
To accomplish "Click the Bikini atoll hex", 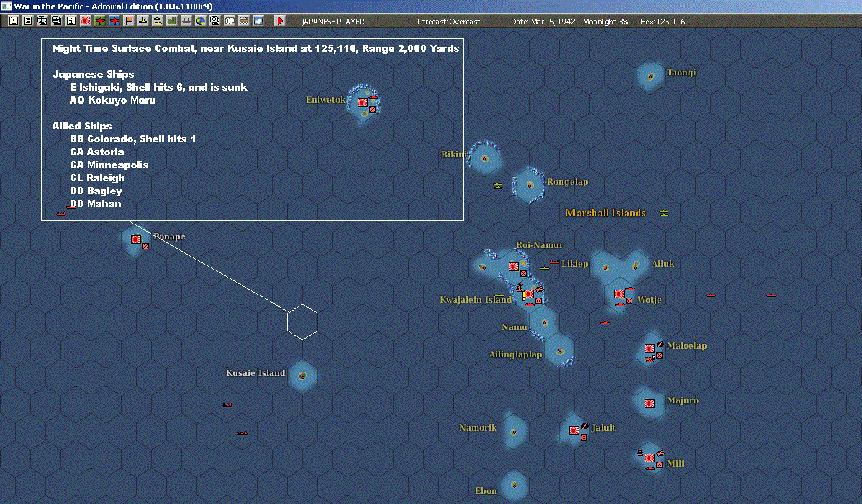I will coord(484,158).
